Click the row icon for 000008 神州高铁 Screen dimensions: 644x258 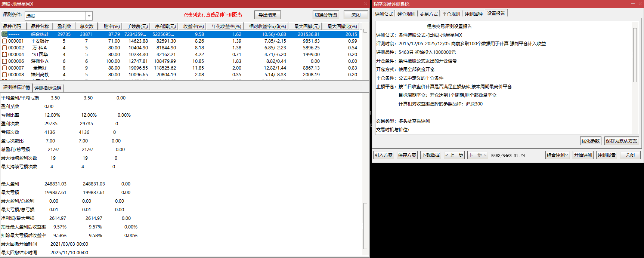pyautogui.click(x=4, y=75)
